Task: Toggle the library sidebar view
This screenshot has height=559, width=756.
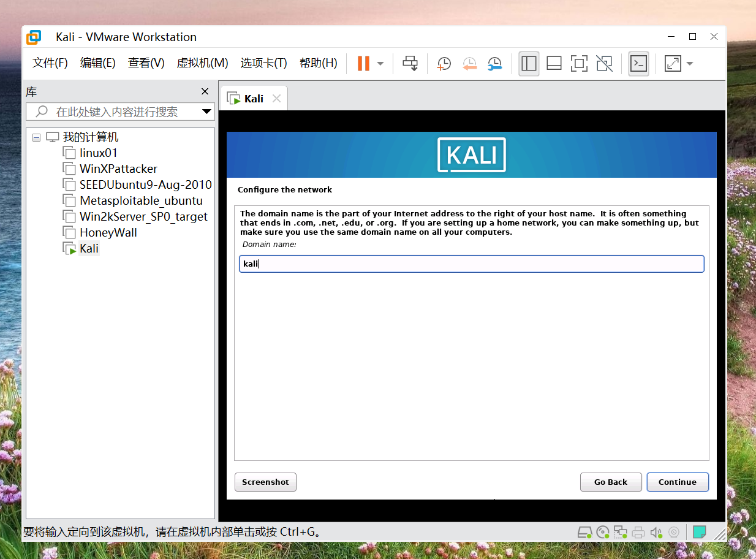Action: pyautogui.click(x=529, y=63)
